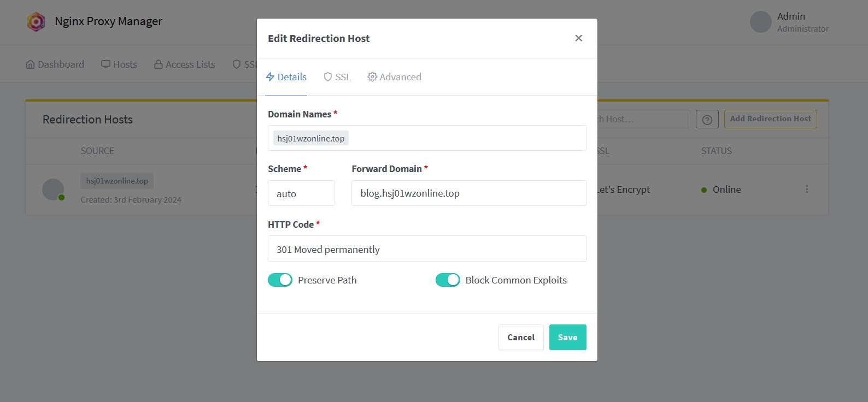Click the hsj01wzonline.top source badge in table
This screenshot has width=868, height=402.
coord(117,181)
